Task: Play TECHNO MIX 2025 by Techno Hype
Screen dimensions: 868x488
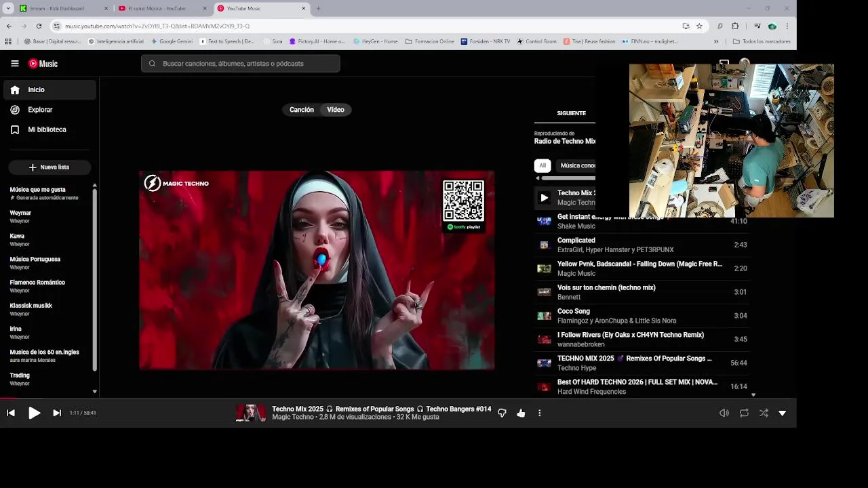Action: pyautogui.click(x=641, y=363)
